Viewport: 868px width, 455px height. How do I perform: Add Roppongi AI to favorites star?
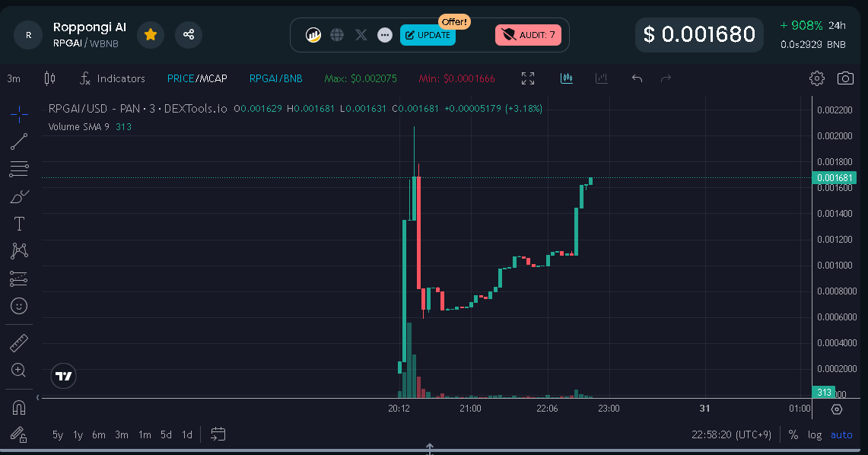tap(150, 35)
